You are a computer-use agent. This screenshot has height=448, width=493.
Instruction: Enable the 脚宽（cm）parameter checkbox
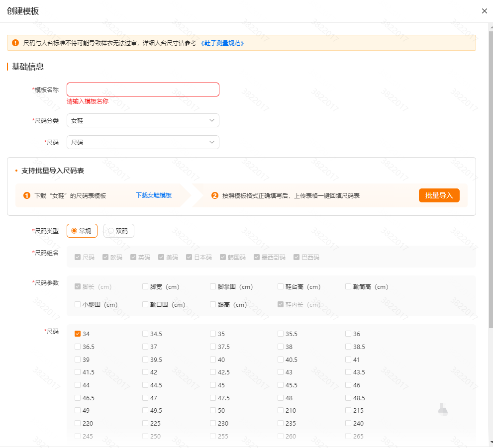[x=145, y=286]
